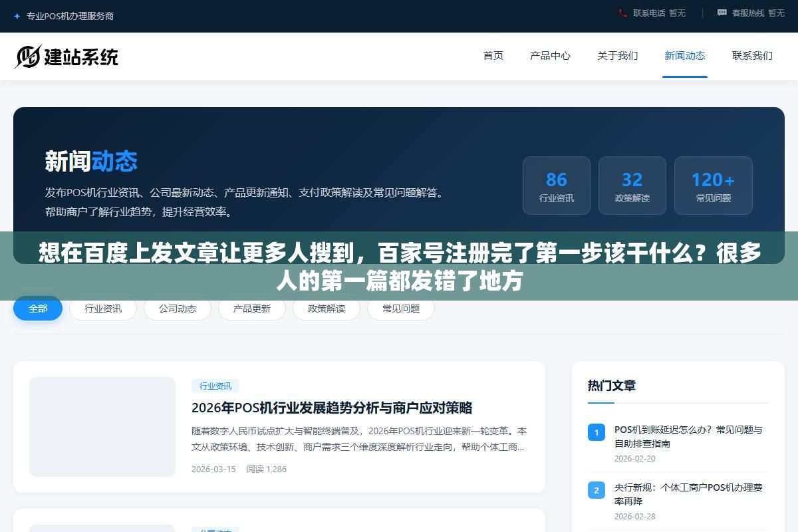Screen dimensions: 798x532
Task: Open hot article 央行新规 个体工商户POS机办理费率再降
Action: coord(688,494)
